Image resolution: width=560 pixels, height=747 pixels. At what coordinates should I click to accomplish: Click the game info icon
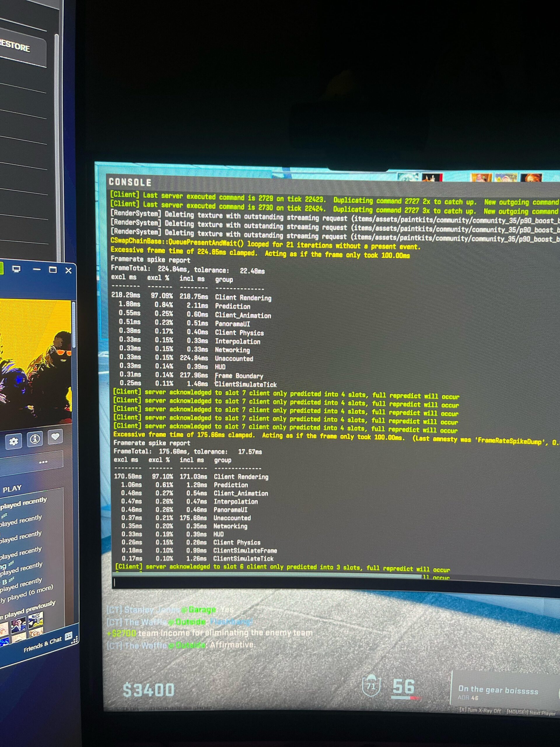pyautogui.click(x=35, y=439)
